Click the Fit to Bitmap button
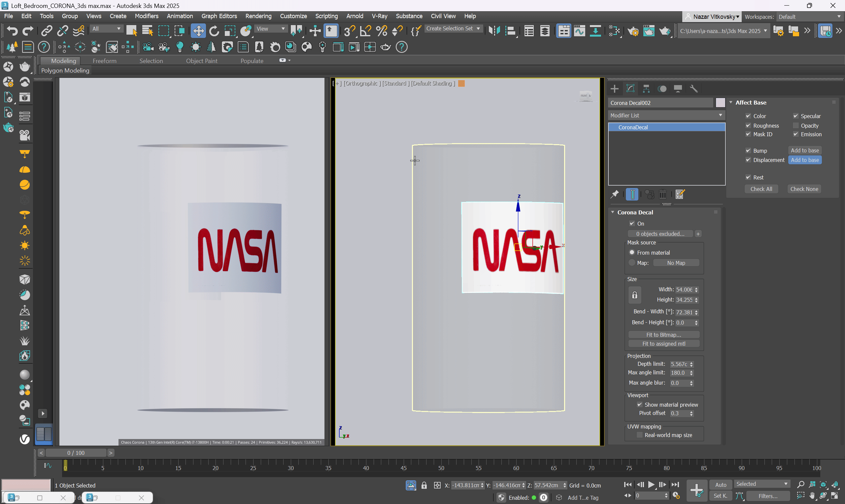 click(663, 334)
